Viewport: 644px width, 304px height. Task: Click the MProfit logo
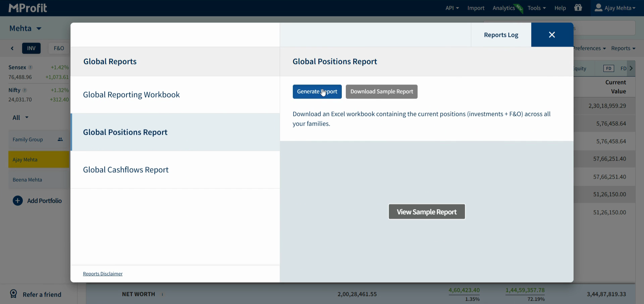tap(28, 8)
